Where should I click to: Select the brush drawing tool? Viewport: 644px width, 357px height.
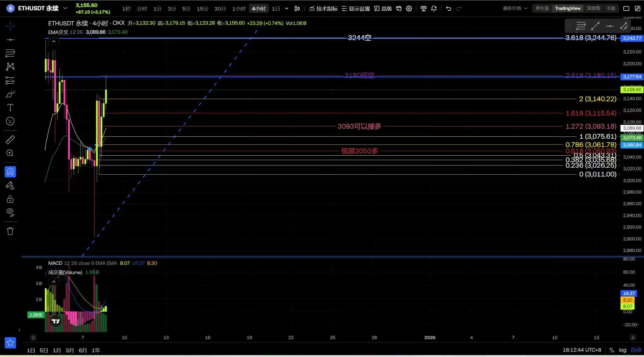click(10, 94)
